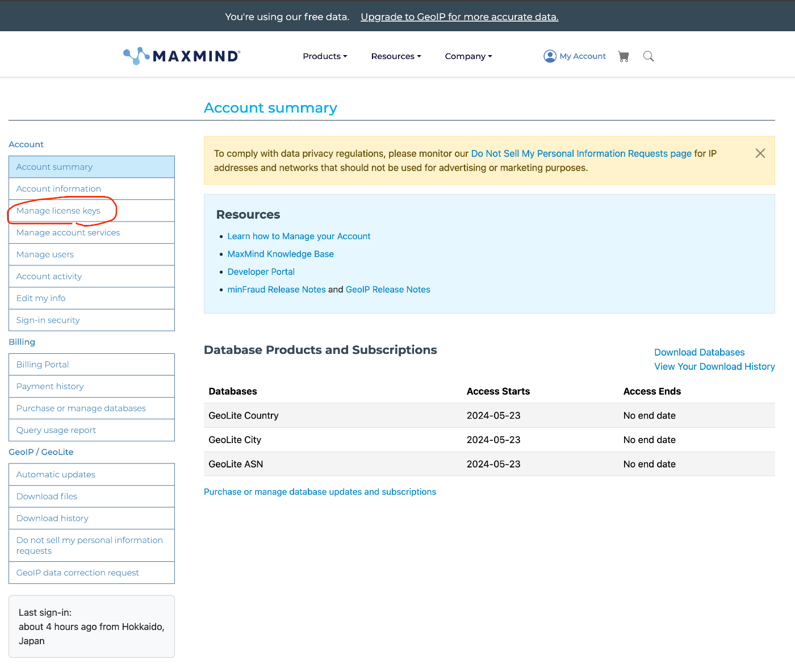Image resolution: width=795 pixels, height=672 pixels.
Task: Open Account activity in sidebar
Action: tap(91, 276)
